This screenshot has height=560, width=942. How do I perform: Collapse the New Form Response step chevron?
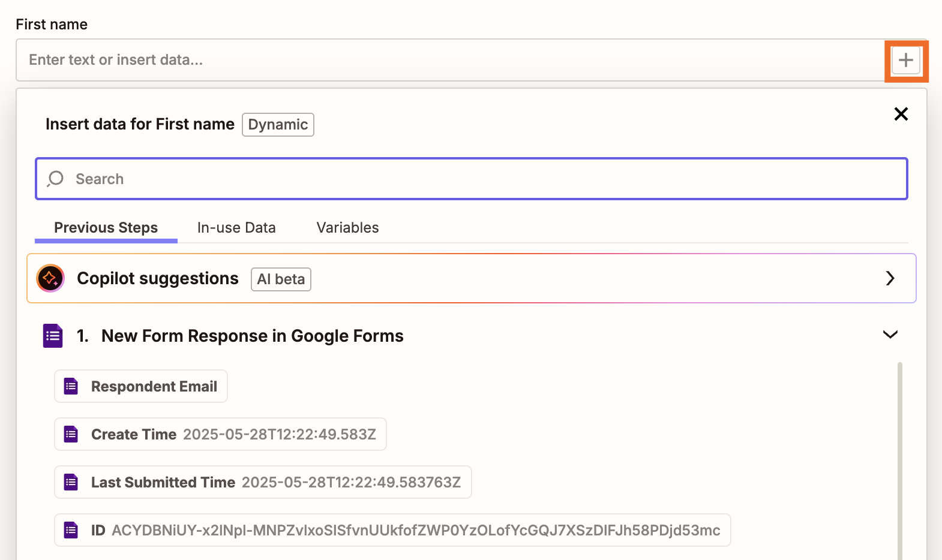(x=890, y=335)
